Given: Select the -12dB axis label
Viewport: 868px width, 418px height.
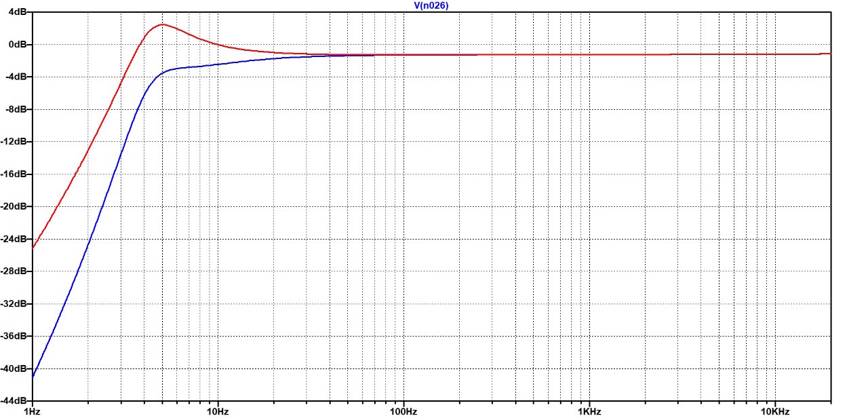Looking at the screenshot, I should pos(17,142).
